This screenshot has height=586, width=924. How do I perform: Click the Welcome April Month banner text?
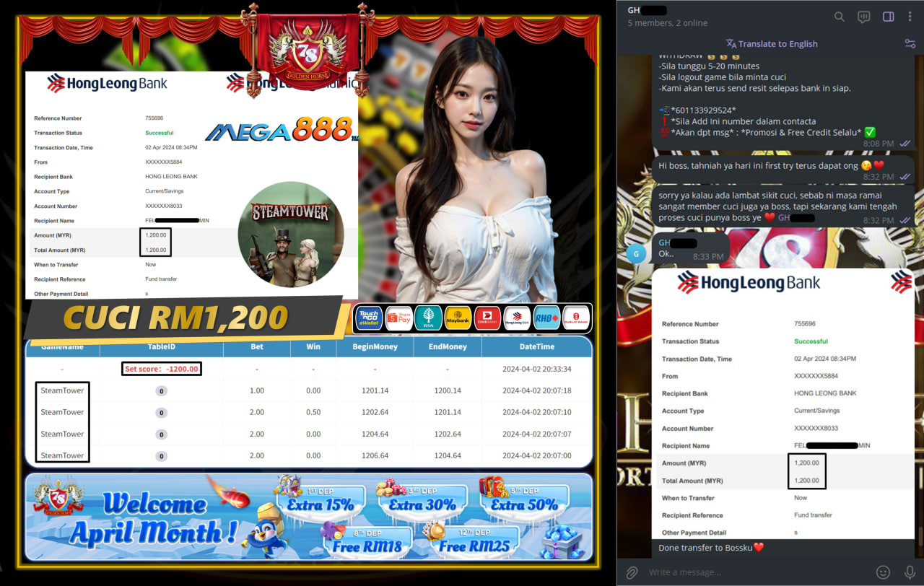point(153,519)
